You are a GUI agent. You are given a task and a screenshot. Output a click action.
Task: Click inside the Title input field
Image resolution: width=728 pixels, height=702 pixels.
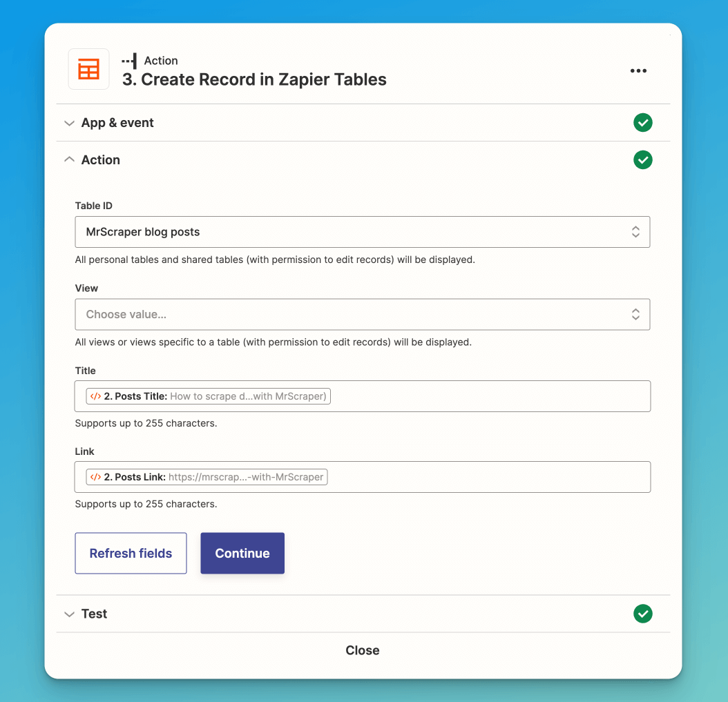[483, 396]
